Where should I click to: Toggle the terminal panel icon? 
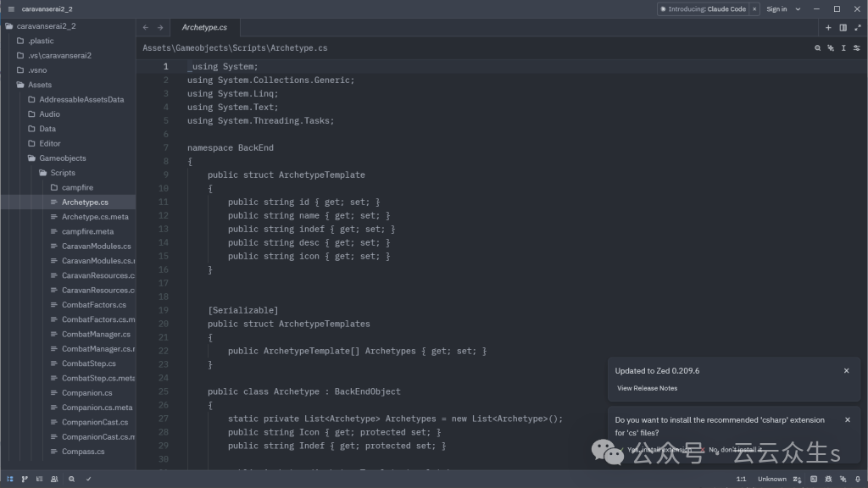[x=813, y=480]
